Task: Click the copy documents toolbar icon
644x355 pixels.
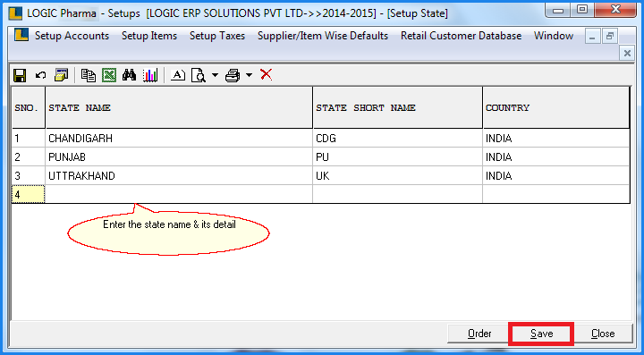Action: [89, 75]
